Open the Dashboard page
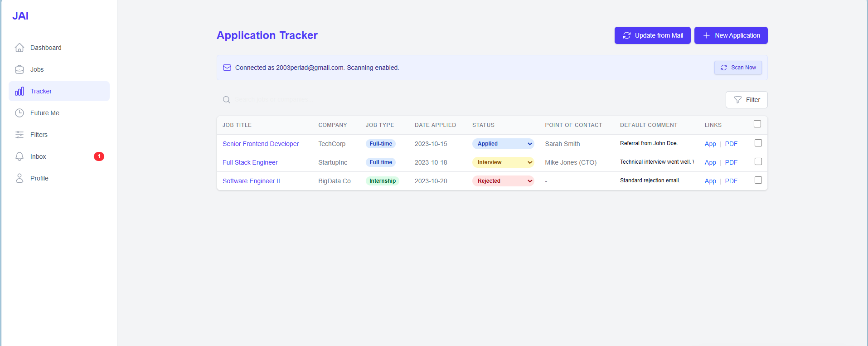 click(59, 48)
